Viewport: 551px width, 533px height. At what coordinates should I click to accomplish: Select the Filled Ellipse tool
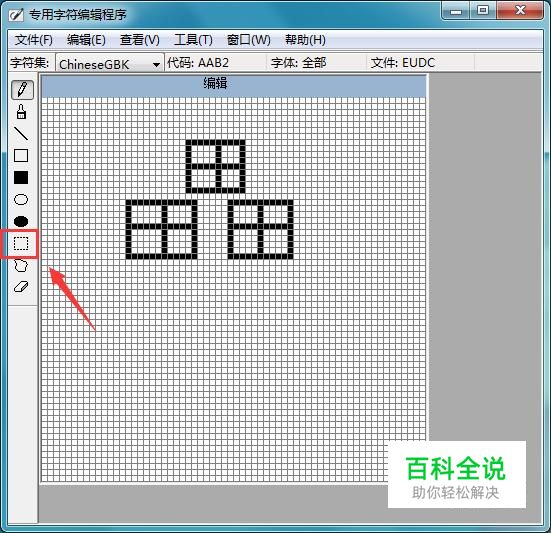pos(21,221)
